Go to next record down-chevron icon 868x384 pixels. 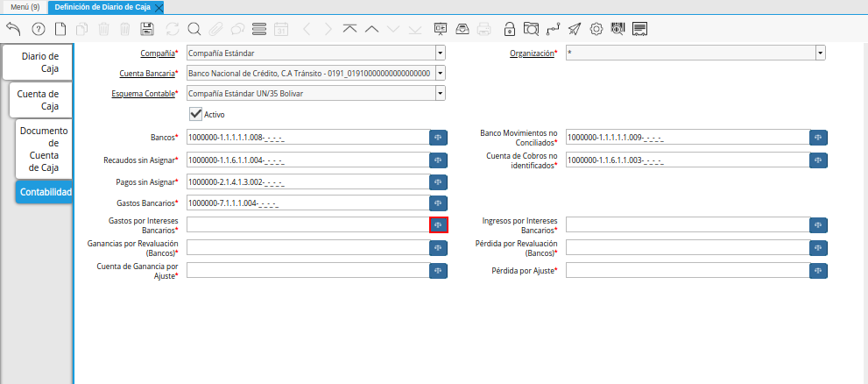(x=393, y=29)
